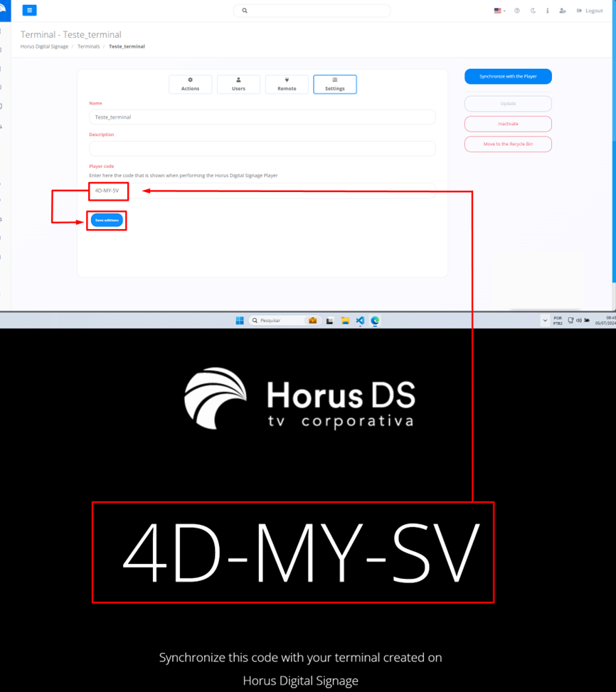Viewport: 616px width, 692px height.
Task: Switch to the Users tab
Action: pyautogui.click(x=238, y=84)
